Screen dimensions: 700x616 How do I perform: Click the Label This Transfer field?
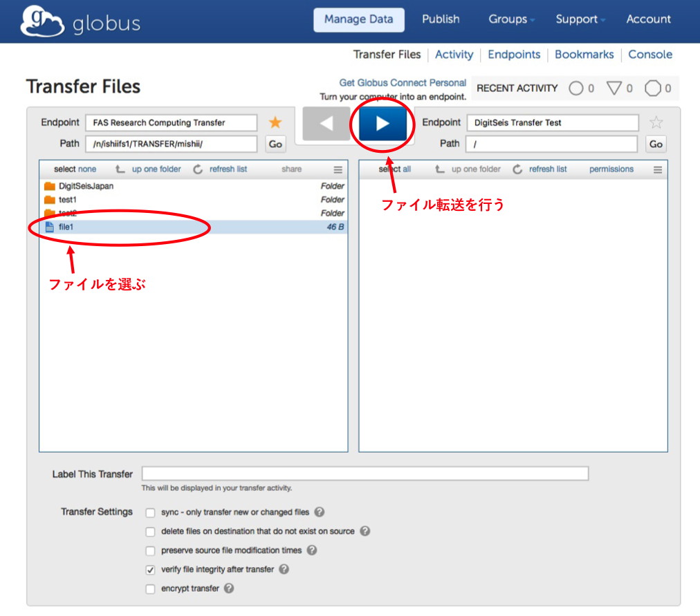(x=365, y=474)
